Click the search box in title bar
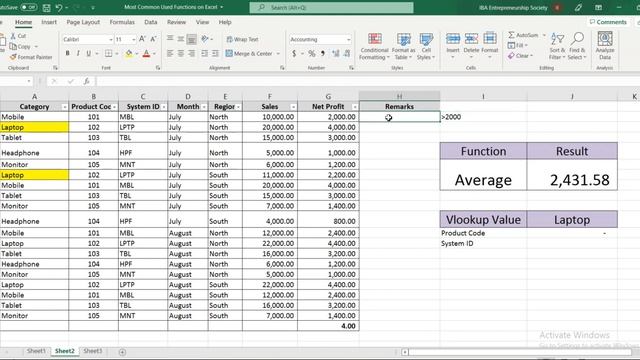Screen dimensions: 640x360 coord(331,7)
